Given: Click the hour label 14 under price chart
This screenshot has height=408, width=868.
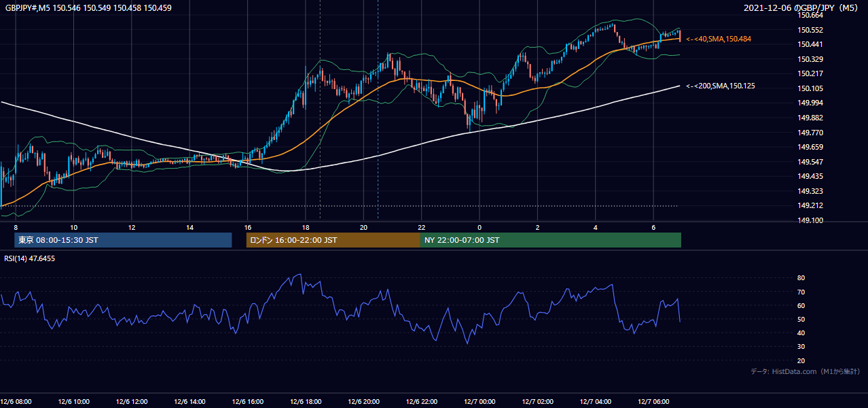Looking at the screenshot, I should click(189, 227).
